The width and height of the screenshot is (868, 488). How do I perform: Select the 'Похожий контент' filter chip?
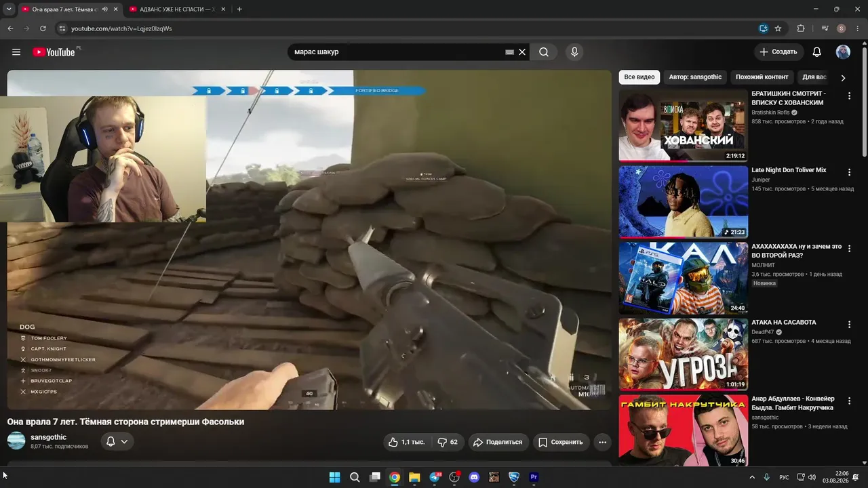tap(762, 77)
